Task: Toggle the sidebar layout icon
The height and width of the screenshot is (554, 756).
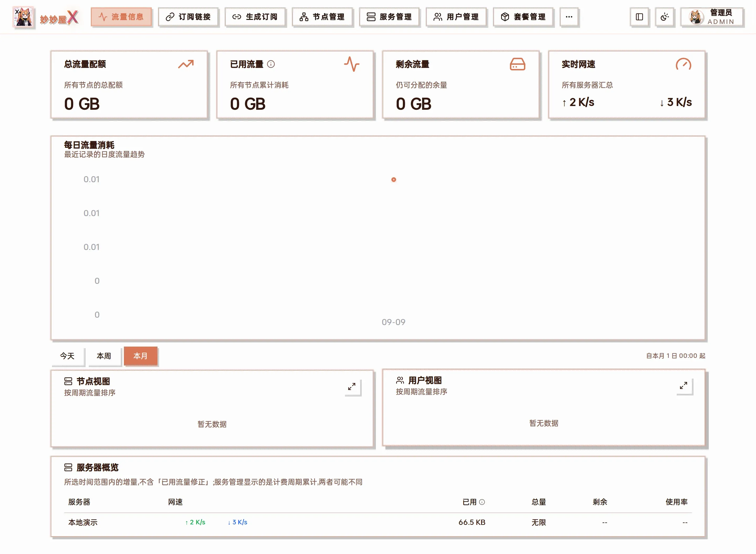Action: point(639,17)
